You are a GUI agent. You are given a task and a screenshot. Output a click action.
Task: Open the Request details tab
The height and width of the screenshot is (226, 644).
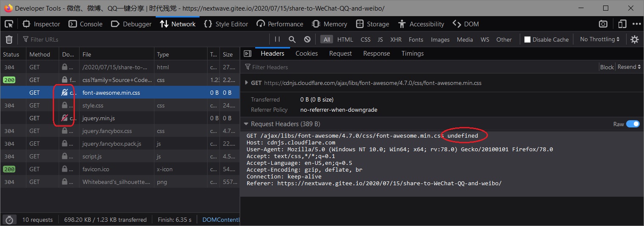(340, 54)
